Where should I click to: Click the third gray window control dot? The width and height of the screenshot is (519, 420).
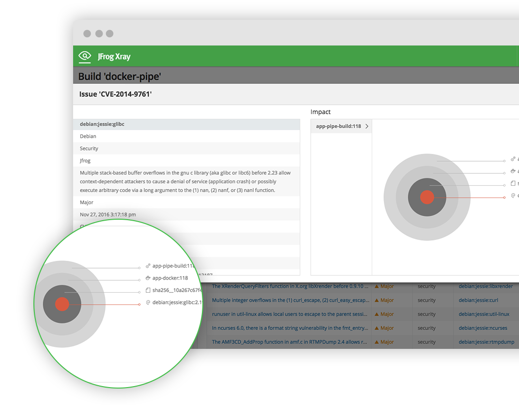pos(109,33)
